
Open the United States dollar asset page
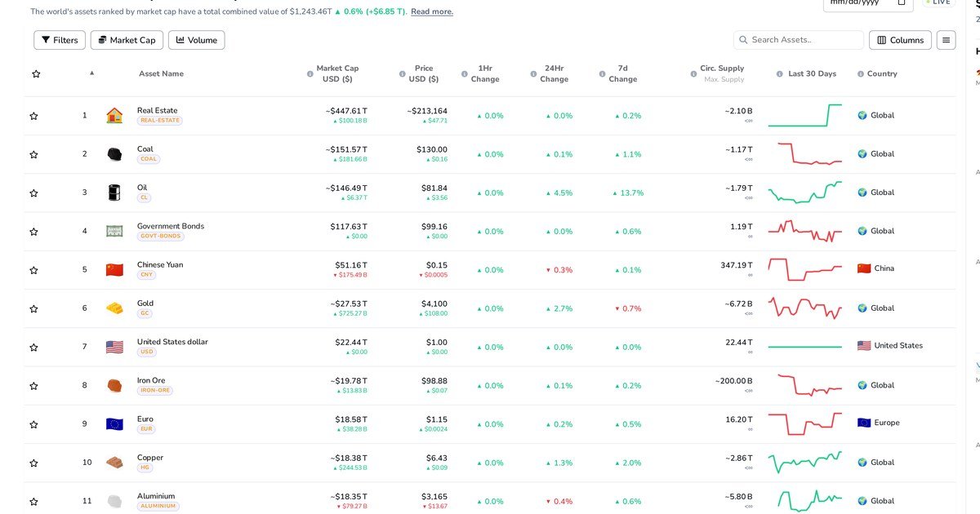point(172,342)
